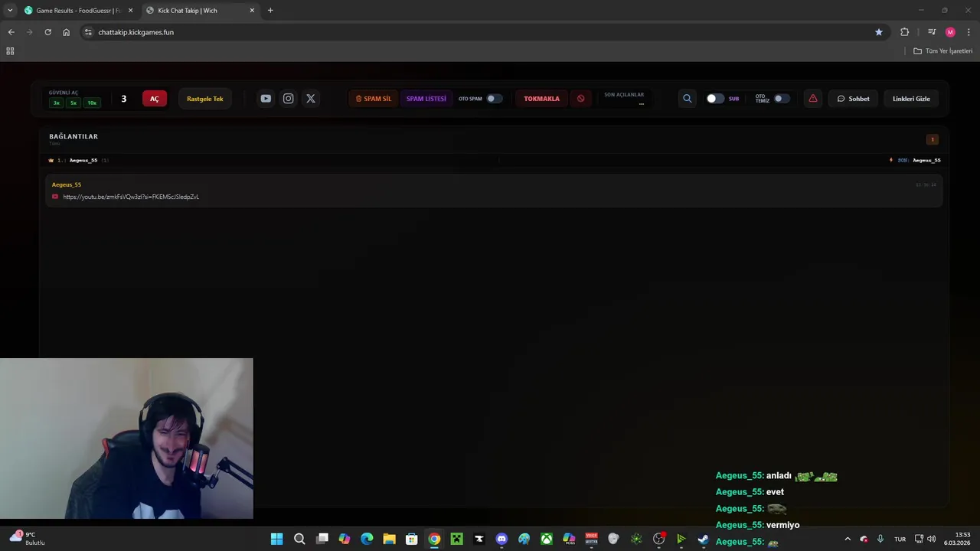
Task: Toggle the SUB switch
Action: click(715, 99)
